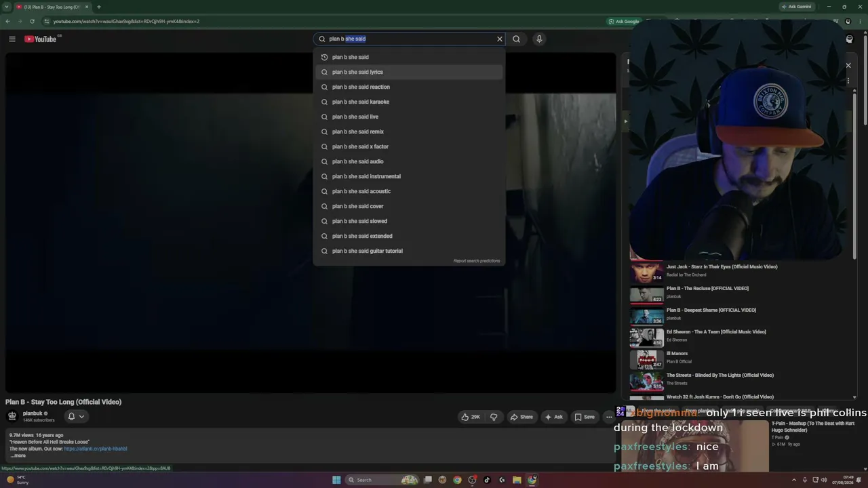Viewport: 868px width, 488px height.
Task: Select 'plan b she said instrumental' suggestion
Action: pos(409,176)
